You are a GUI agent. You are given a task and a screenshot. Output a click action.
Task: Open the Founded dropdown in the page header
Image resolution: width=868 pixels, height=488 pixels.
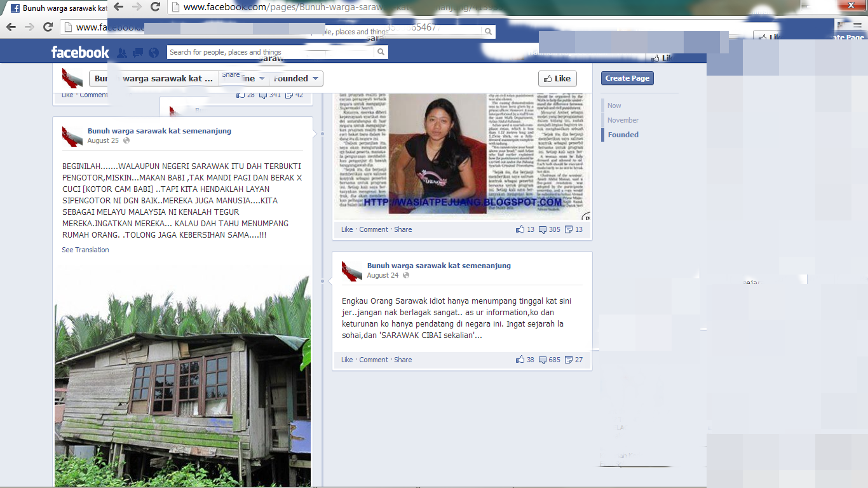click(295, 78)
